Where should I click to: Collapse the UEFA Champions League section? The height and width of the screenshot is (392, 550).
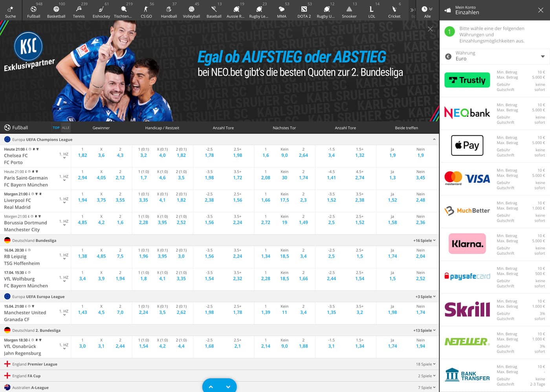[434, 139]
